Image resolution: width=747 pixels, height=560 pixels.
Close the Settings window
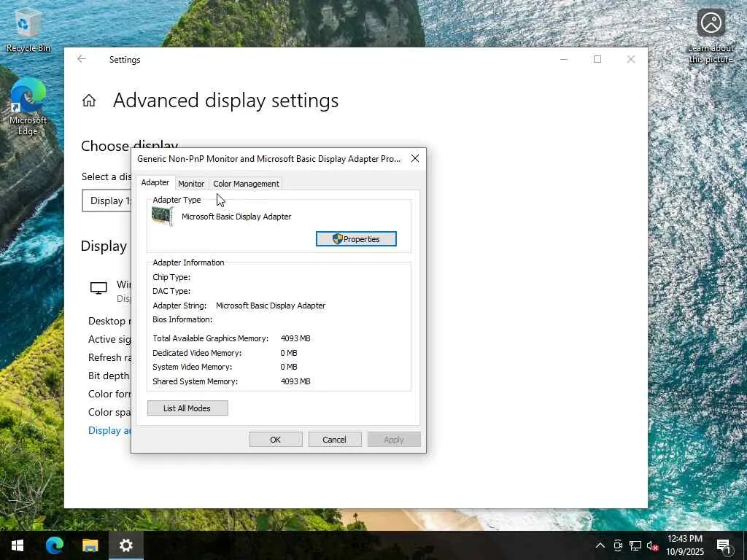tap(631, 59)
